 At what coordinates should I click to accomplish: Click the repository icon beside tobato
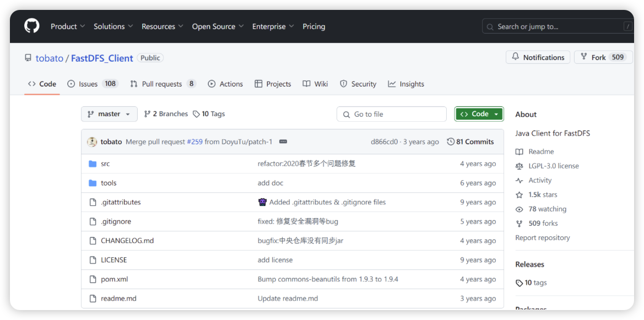[28, 58]
